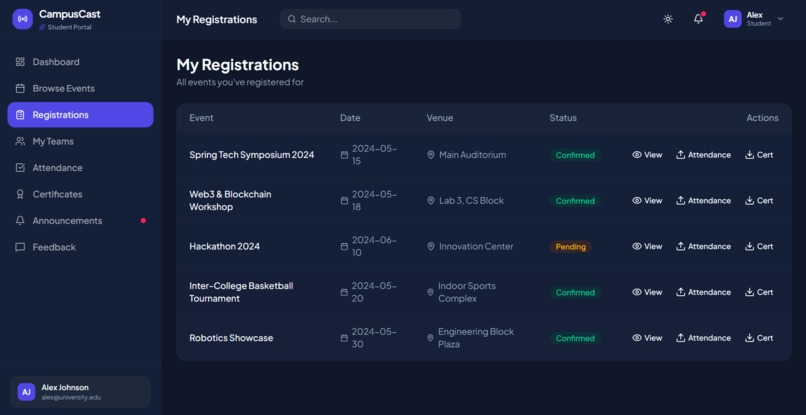
Task: Click the AJ avatar in top bar
Action: tap(732, 19)
